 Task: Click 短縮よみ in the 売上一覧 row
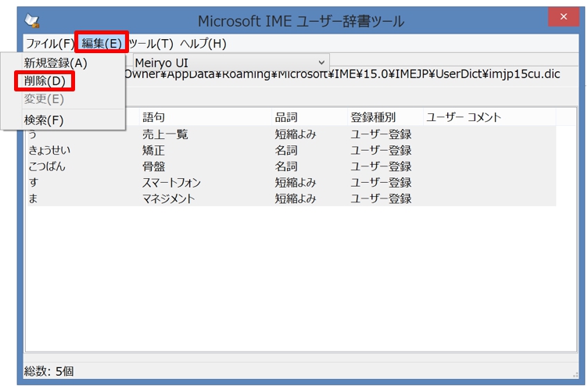[x=296, y=134]
